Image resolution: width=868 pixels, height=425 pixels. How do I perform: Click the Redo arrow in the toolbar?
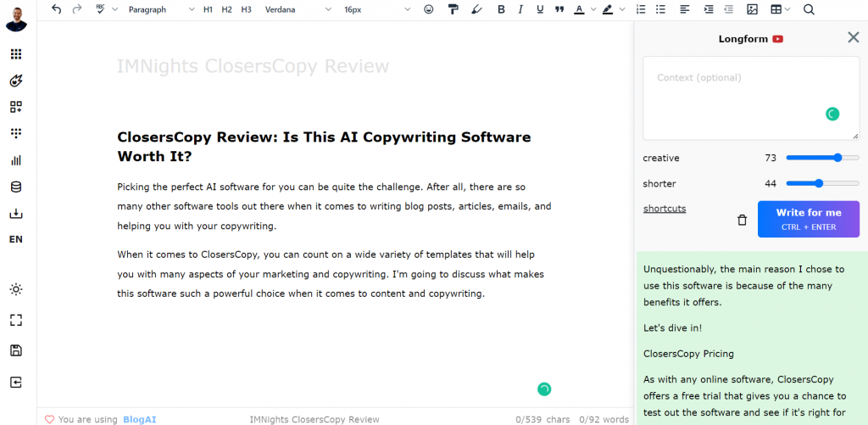[x=77, y=9]
